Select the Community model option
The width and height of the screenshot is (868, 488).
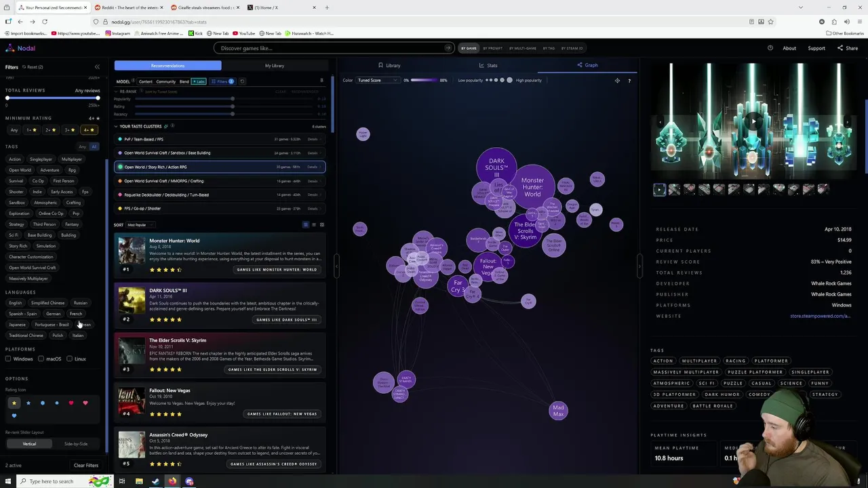click(x=166, y=81)
